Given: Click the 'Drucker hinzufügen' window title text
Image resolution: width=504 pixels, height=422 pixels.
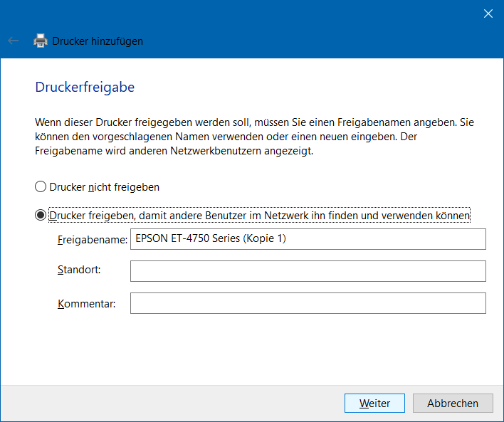Looking at the screenshot, I should [98, 41].
